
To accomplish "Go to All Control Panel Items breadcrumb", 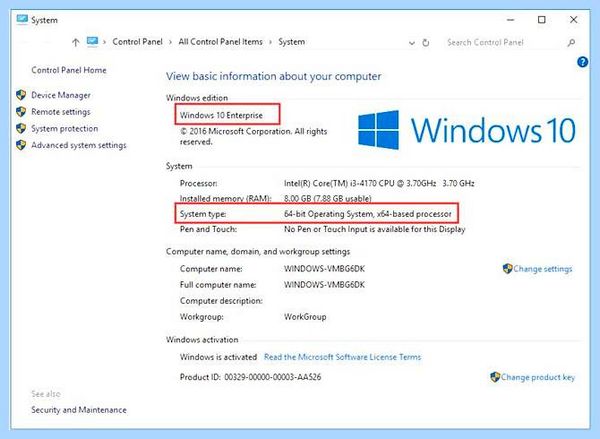I will [220, 42].
